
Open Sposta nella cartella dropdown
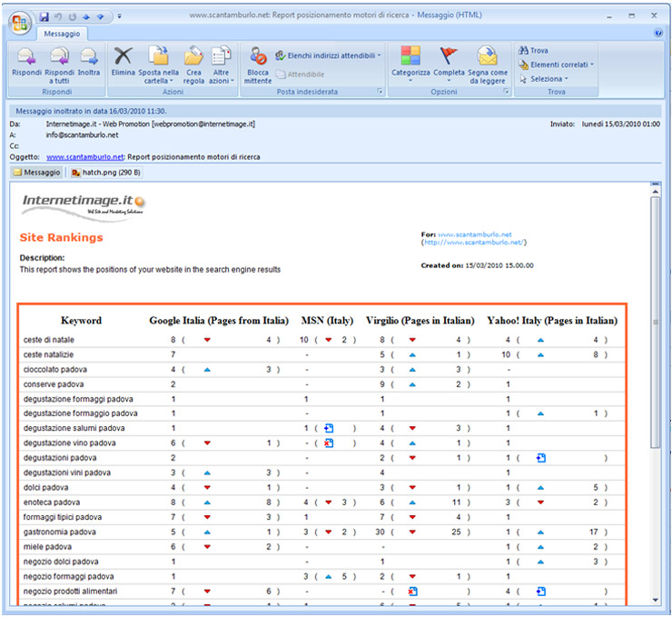[159, 65]
